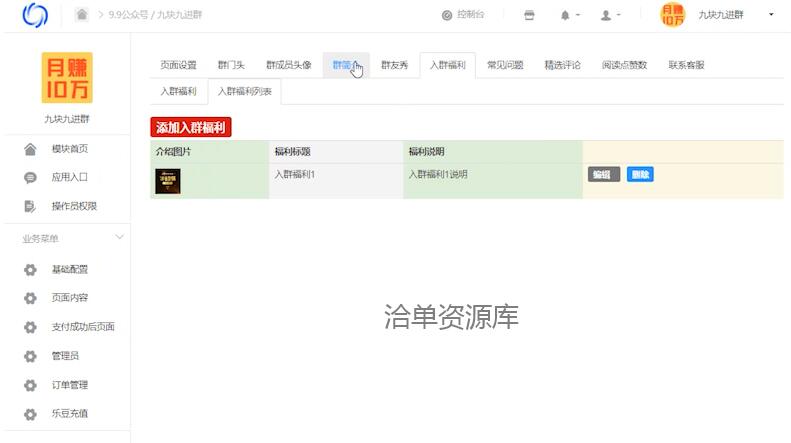
Task: Click the 月赚10万 sidebar logo image
Action: 67,78
